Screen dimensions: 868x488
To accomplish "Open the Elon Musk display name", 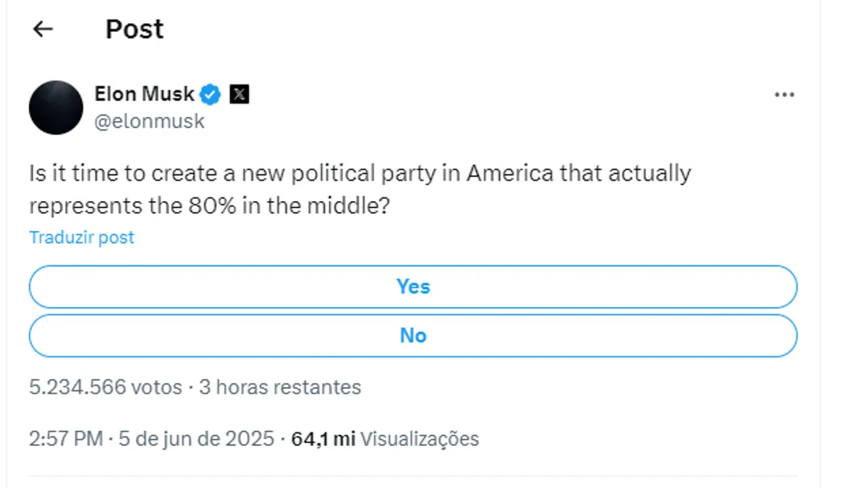I will [x=145, y=94].
